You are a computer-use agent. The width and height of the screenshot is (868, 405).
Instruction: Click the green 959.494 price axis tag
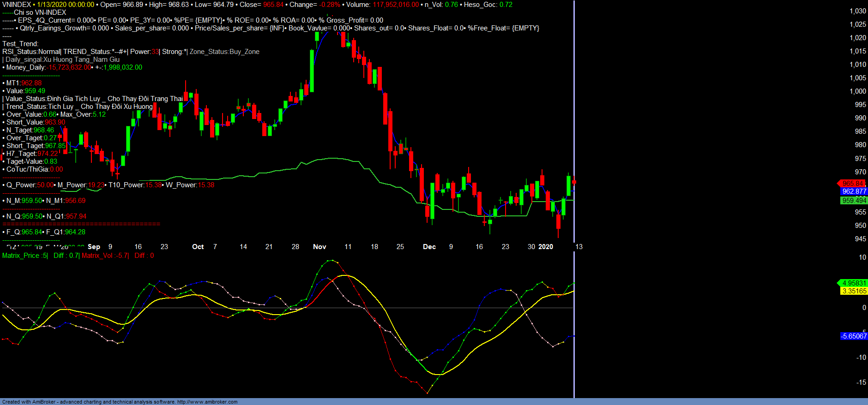tap(854, 201)
